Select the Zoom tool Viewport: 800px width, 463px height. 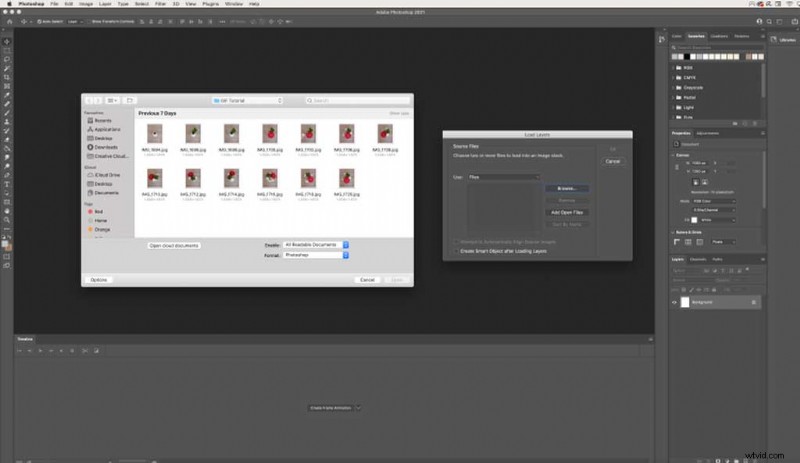click(7, 220)
